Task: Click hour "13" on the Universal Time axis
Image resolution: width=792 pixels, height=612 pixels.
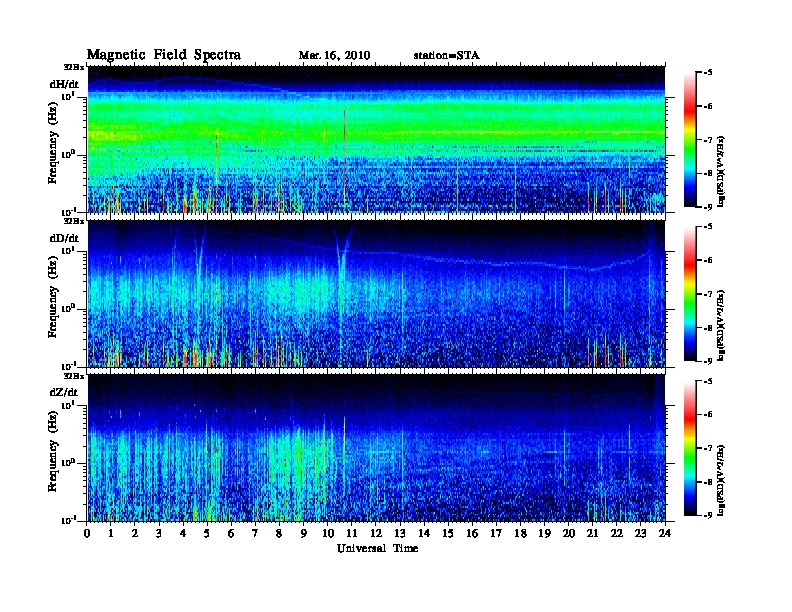Action: [400, 533]
